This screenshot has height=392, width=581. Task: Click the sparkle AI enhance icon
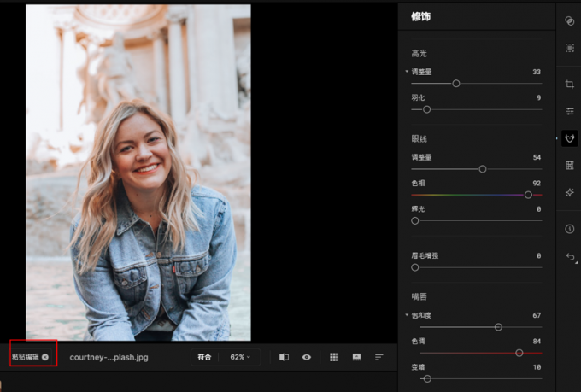569,192
